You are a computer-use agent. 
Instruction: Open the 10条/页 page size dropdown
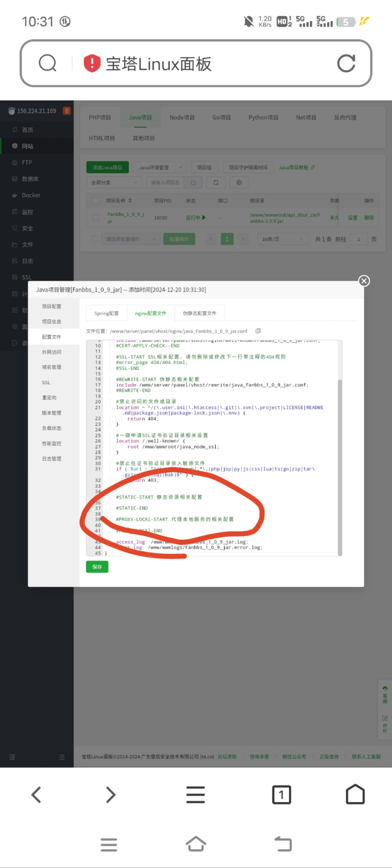point(283,239)
